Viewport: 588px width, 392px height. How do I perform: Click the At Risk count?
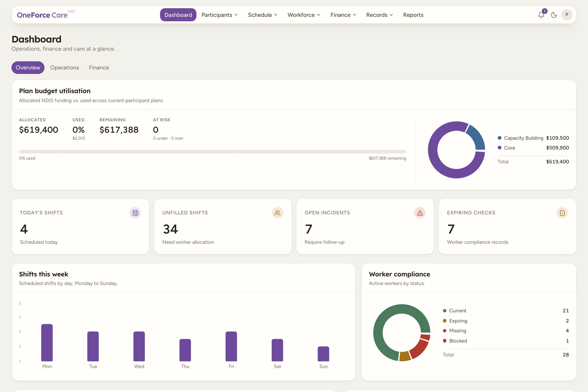[156, 130]
